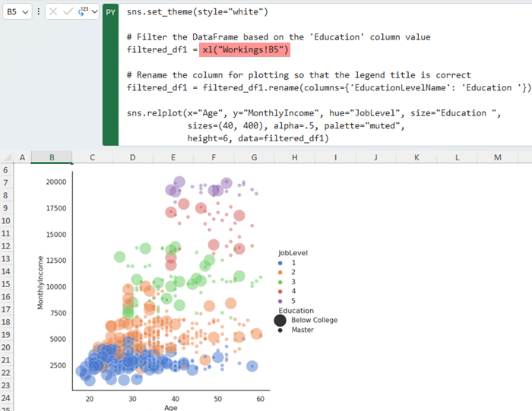The height and width of the screenshot is (411, 532).
Task: Click the Filter the DataFrame comment line
Action: [279, 37]
